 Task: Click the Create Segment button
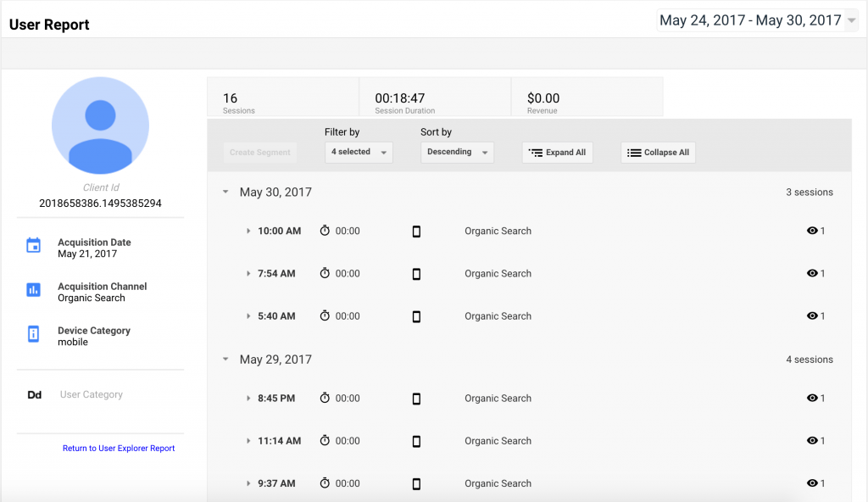(x=259, y=153)
